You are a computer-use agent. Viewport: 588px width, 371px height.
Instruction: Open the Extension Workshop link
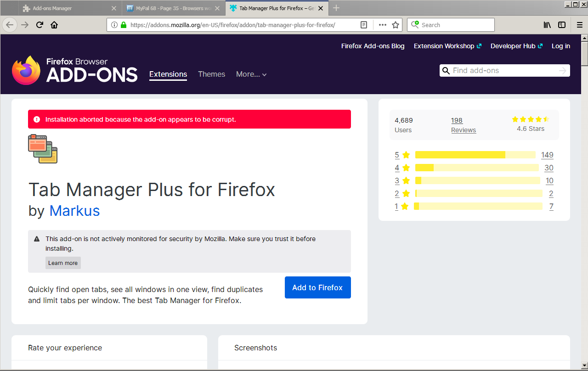click(447, 46)
